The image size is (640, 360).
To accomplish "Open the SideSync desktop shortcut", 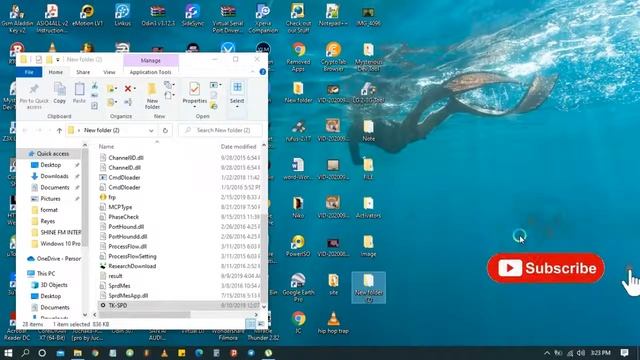I will [x=193, y=16].
